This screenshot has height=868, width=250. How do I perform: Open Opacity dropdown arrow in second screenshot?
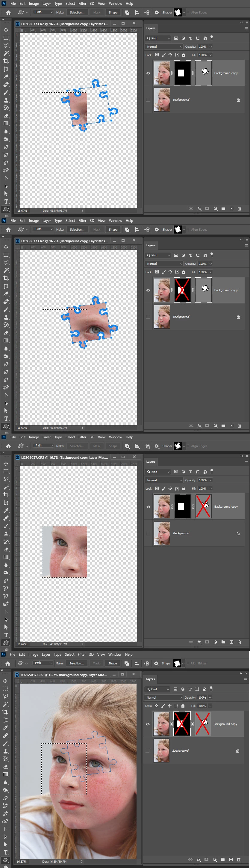[211, 264]
